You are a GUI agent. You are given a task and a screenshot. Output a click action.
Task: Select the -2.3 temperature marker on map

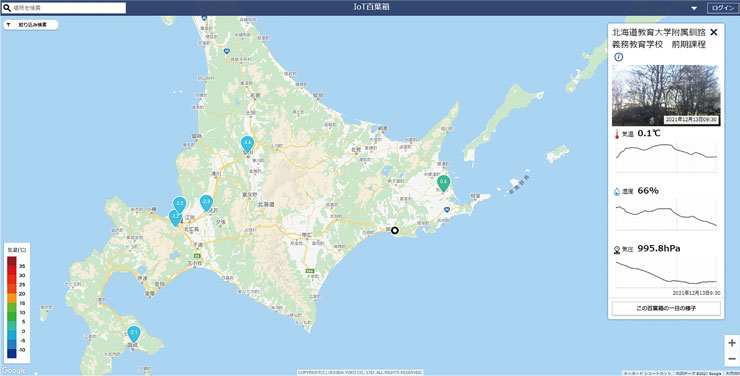click(206, 203)
